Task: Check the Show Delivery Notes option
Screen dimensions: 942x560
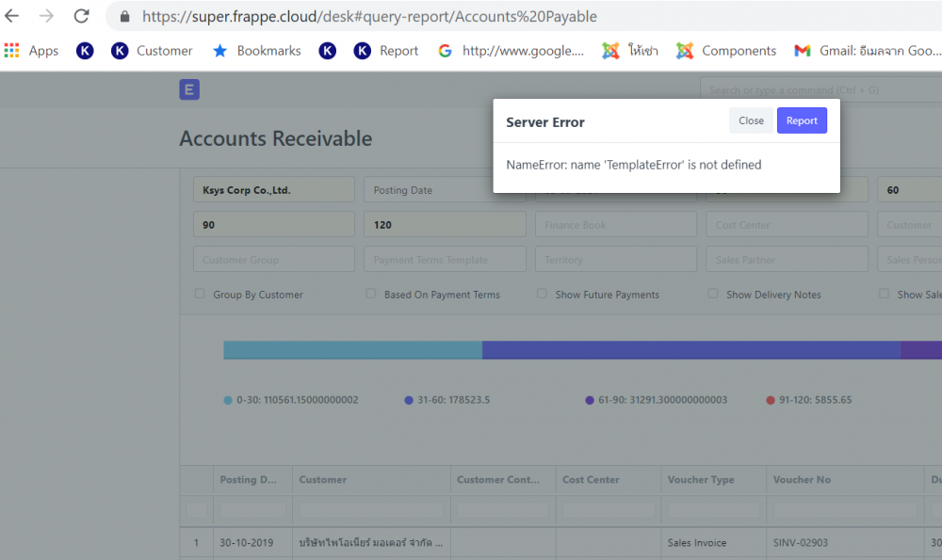Action: point(713,294)
